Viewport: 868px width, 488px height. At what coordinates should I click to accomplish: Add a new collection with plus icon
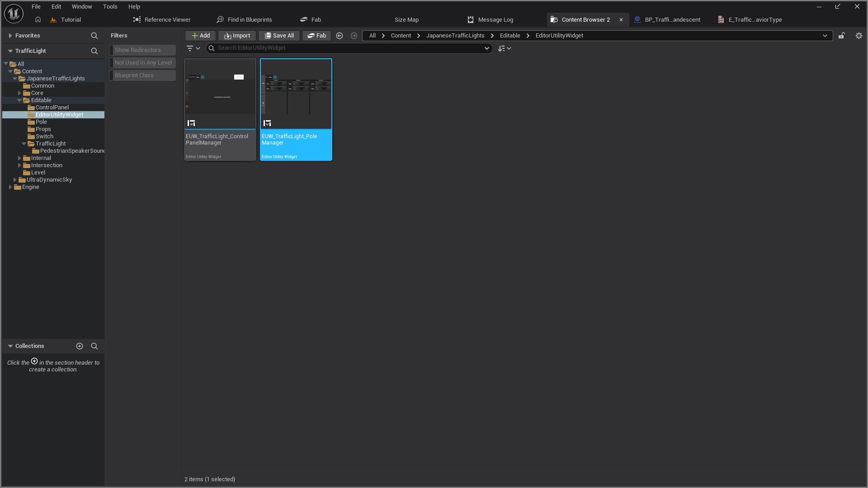point(80,346)
